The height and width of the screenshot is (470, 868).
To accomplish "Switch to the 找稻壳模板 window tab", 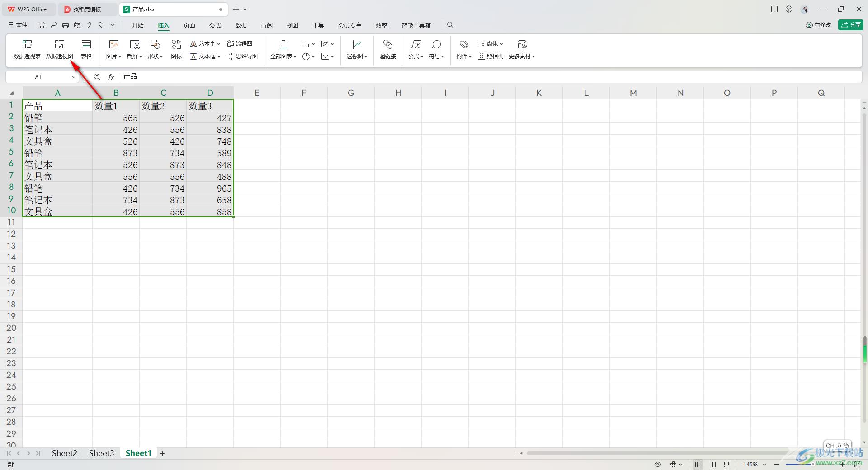I will coord(87,9).
